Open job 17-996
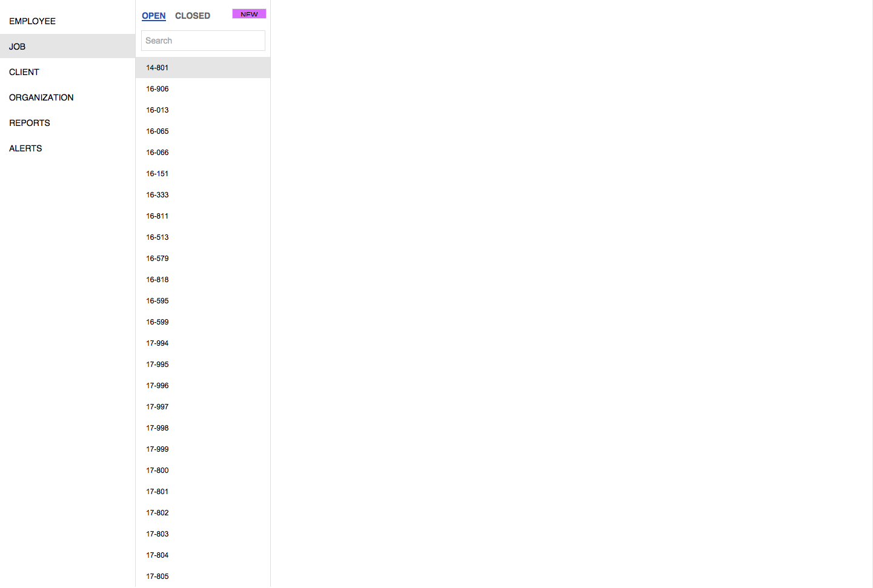The image size is (873, 588). click(203, 386)
